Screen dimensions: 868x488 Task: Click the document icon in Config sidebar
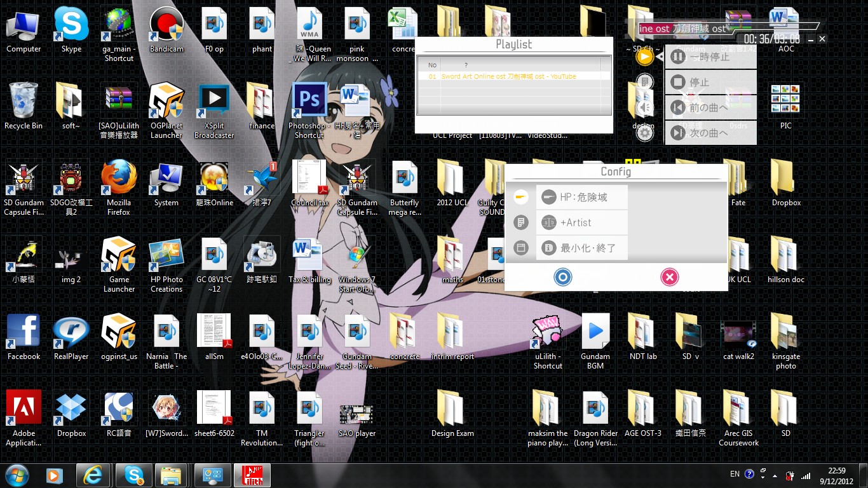pyautogui.click(x=520, y=222)
